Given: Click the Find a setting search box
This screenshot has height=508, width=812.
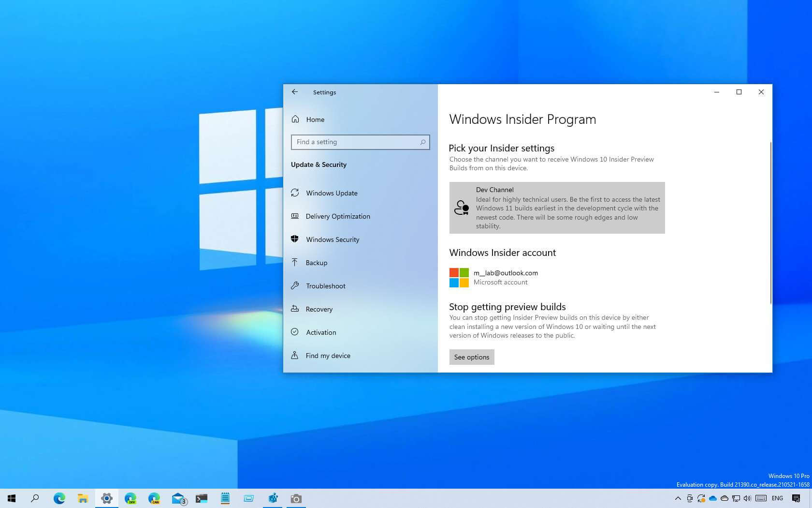Looking at the screenshot, I should tap(355, 142).
